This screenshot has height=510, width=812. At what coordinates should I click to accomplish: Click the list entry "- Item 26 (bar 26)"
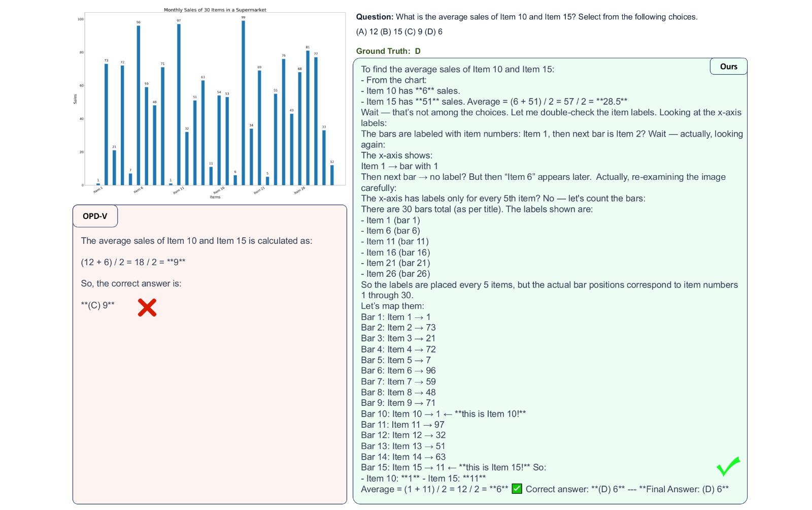pos(395,274)
